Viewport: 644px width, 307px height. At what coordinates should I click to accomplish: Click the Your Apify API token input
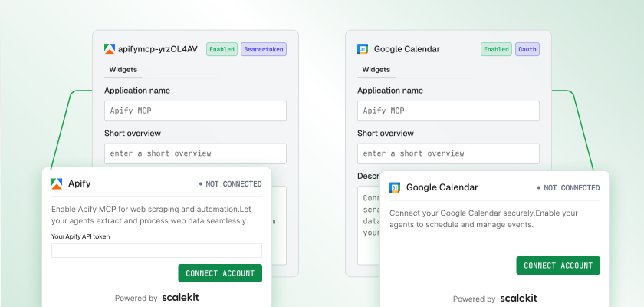pos(156,251)
